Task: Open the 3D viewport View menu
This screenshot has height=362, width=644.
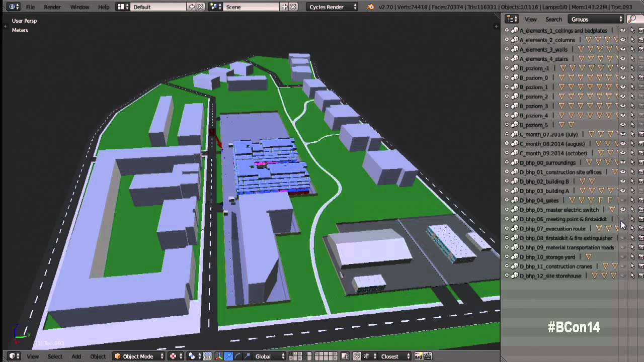Action: [x=33, y=356]
